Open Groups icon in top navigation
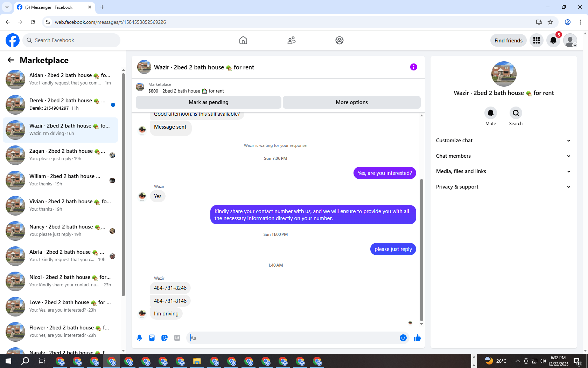588x368 pixels. tap(339, 40)
